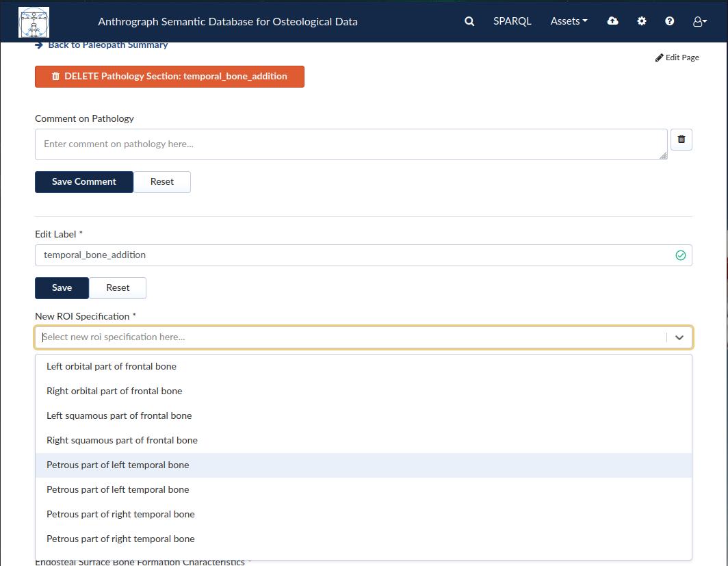Viewport: 728px width, 566px height.
Task: Click Reset next to the label Save button
Action: click(x=118, y=288)
